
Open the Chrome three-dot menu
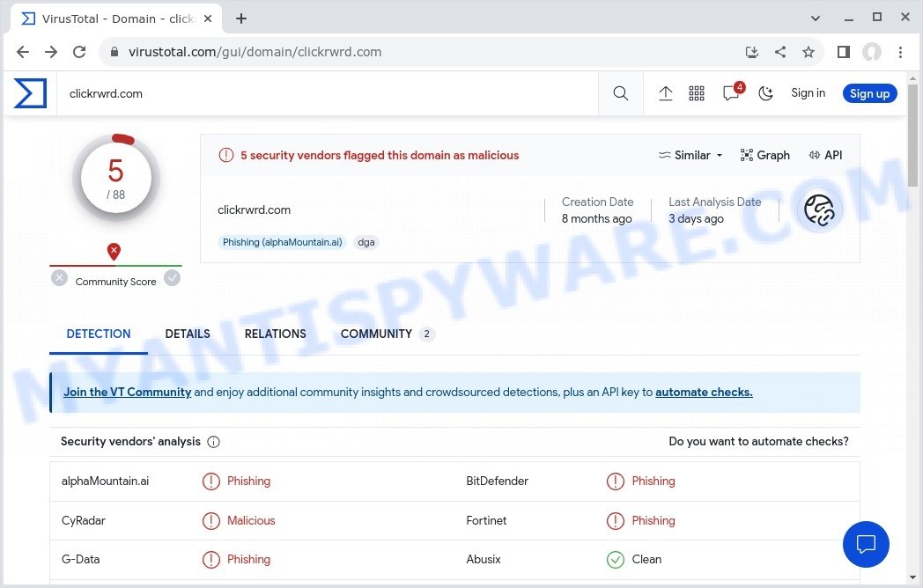pos(900,52)
